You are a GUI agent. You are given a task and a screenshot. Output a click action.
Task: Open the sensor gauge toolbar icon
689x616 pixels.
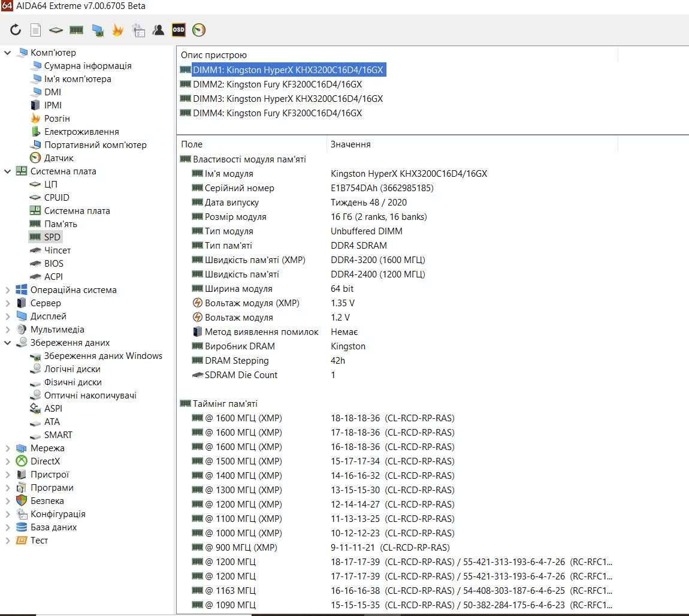click(x=199, y=30)
